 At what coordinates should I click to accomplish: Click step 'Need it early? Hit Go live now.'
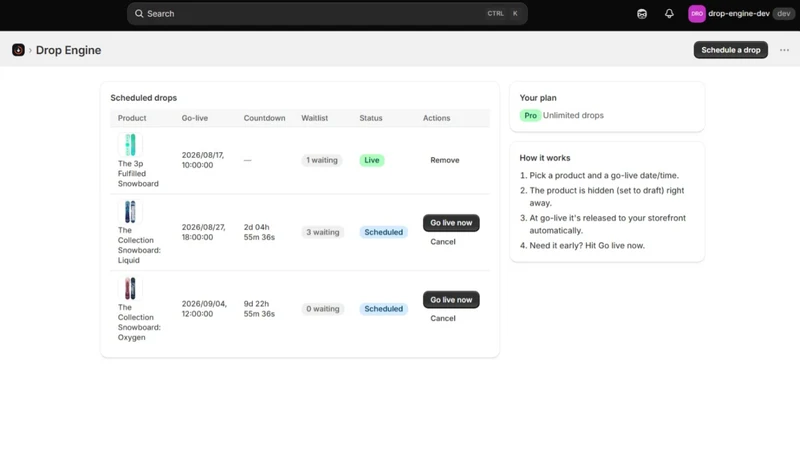coord(587,246)
